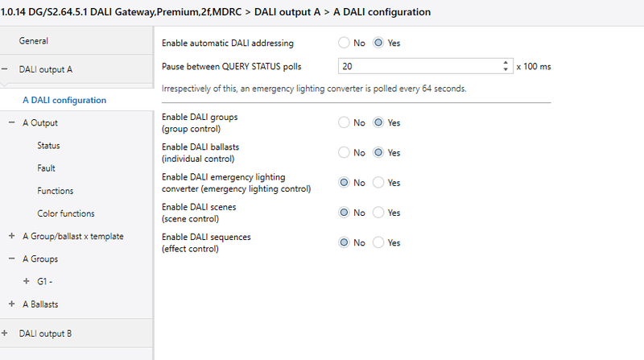Enable DALI emergency lighting converter with Yes

tap(378, 183)
